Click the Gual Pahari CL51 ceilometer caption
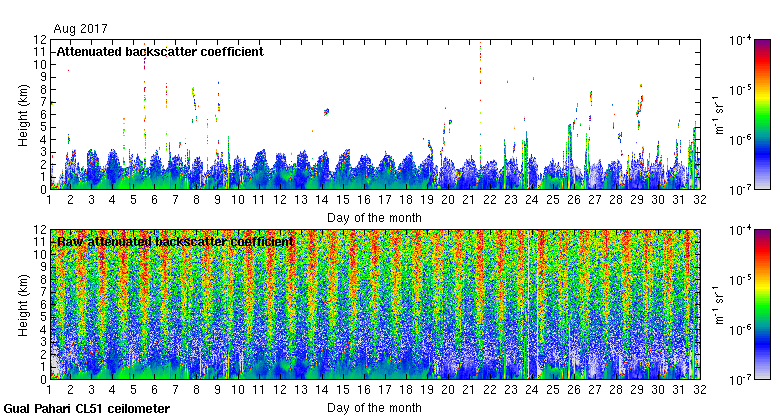 coord(87,409)
